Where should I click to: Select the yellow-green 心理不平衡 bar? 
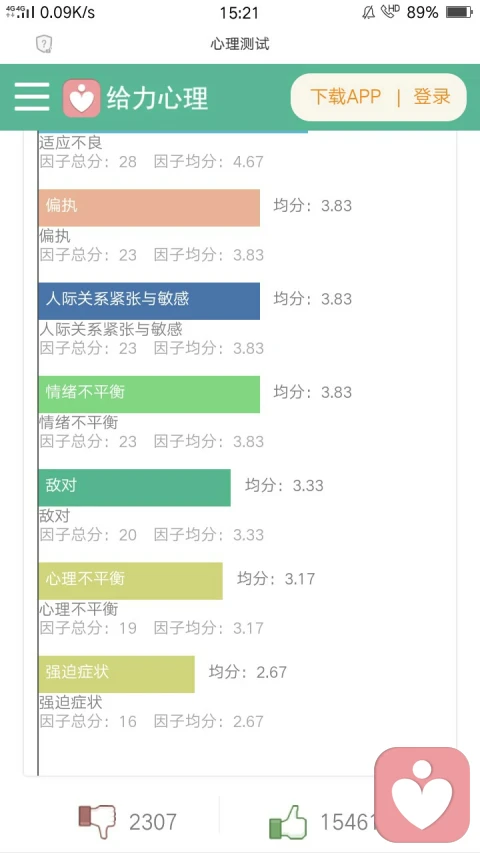pyautogui.click(x=131, y=581)
